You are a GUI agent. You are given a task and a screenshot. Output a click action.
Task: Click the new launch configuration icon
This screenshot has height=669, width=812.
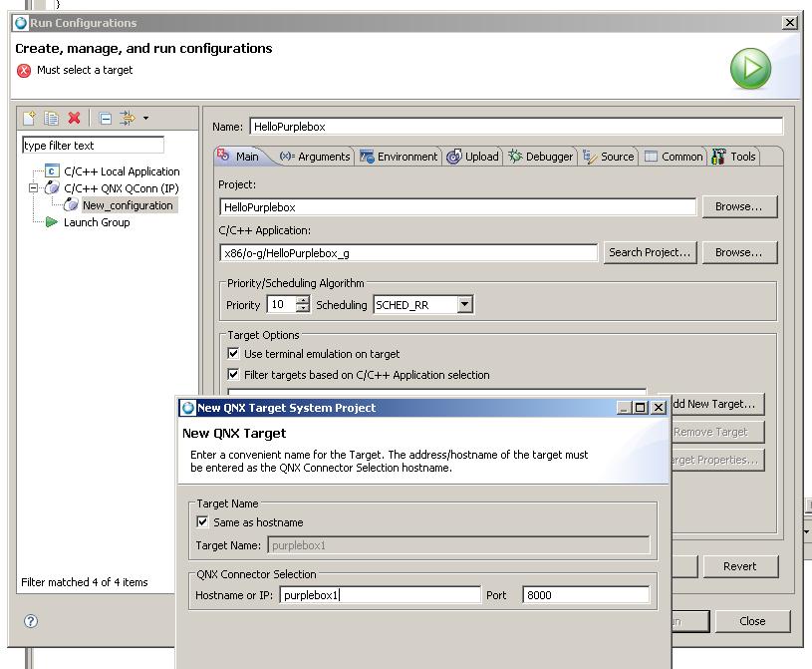point(30,119)
